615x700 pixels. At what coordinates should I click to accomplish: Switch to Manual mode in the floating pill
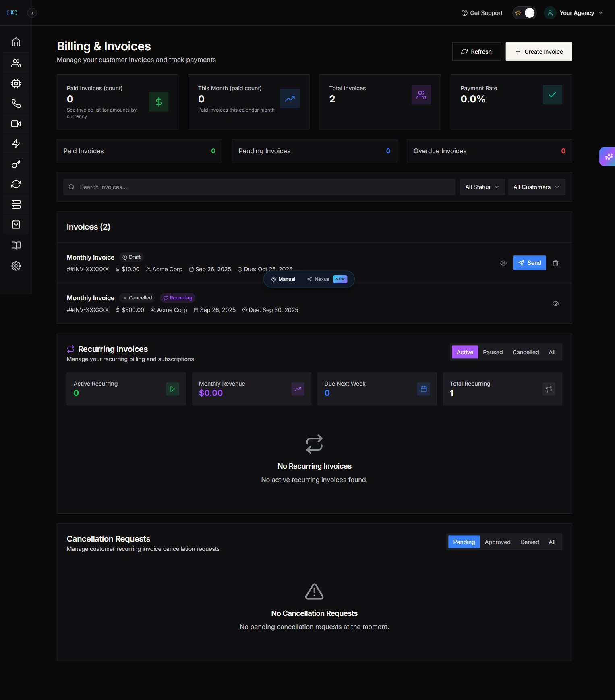(x=284, y=279)
